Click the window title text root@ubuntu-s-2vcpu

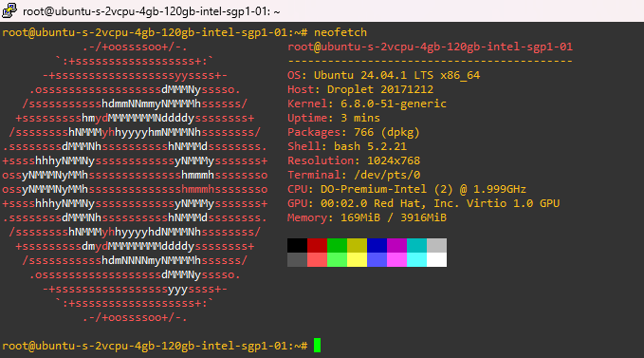151,11
